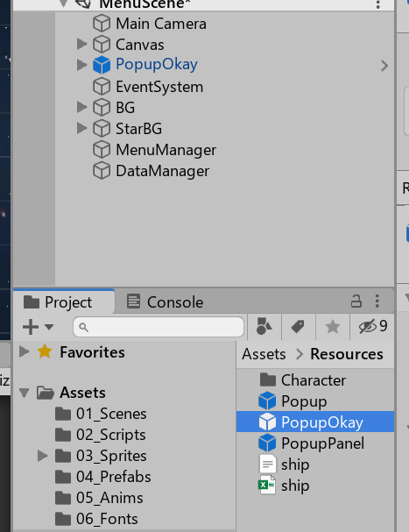
Task: Toggle hidden packages visibility eye icon
Action: (x=372, y=326)
